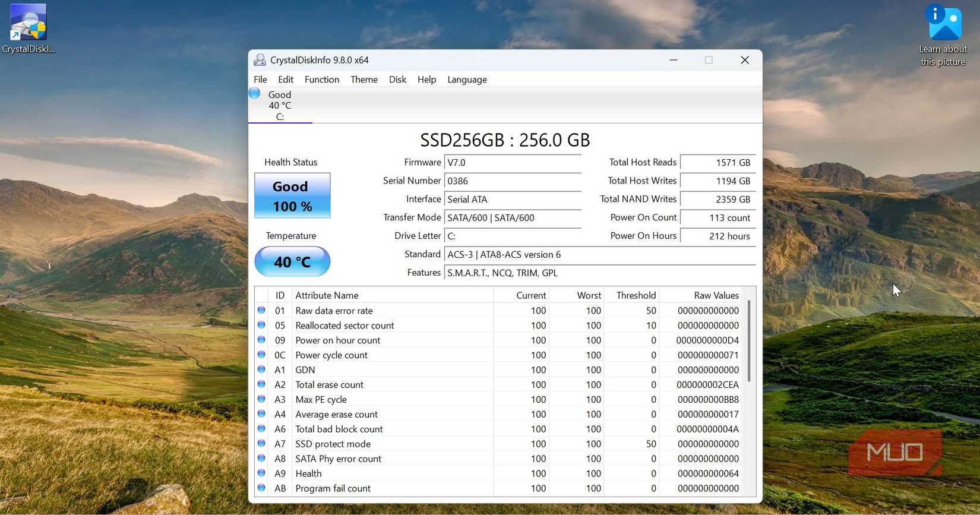Open the File menu
980x515 pixels.
pyautogui.click(x=260, y=80)
